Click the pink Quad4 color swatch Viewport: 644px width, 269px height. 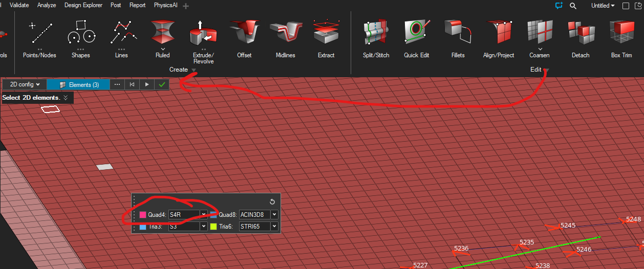click(143, 215)
